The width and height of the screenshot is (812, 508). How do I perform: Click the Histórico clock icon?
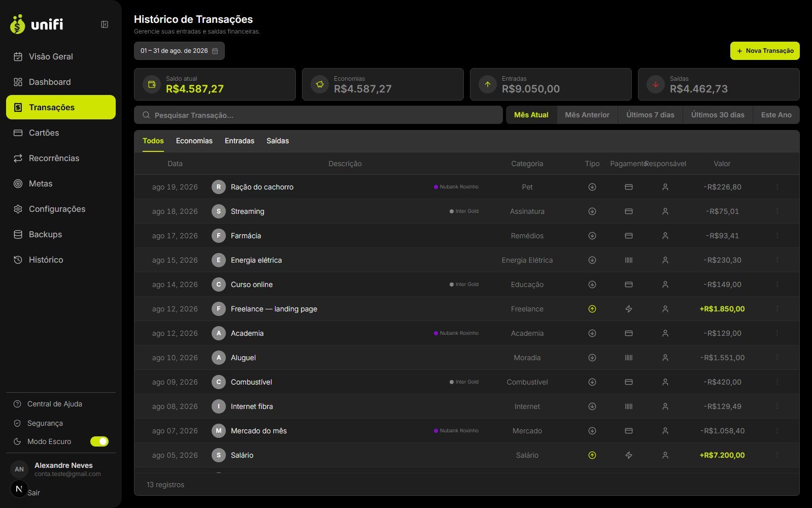(x=18, y=260)
